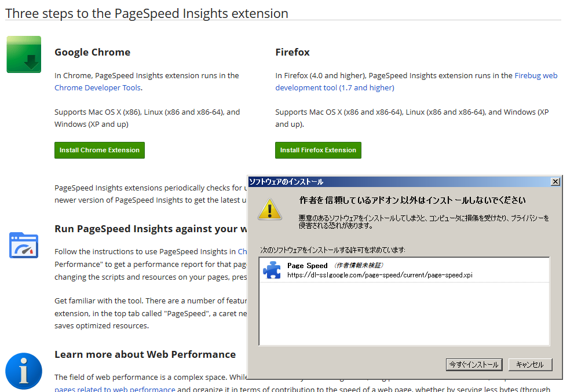
Task: Cancel the install with キャンセル button
Action: tap(530, 365)
